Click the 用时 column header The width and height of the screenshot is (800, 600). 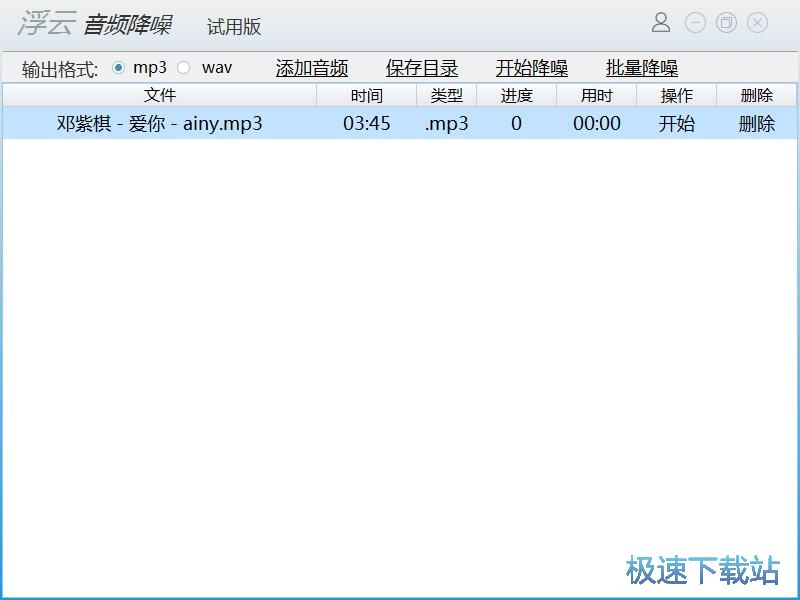point(596,95)
